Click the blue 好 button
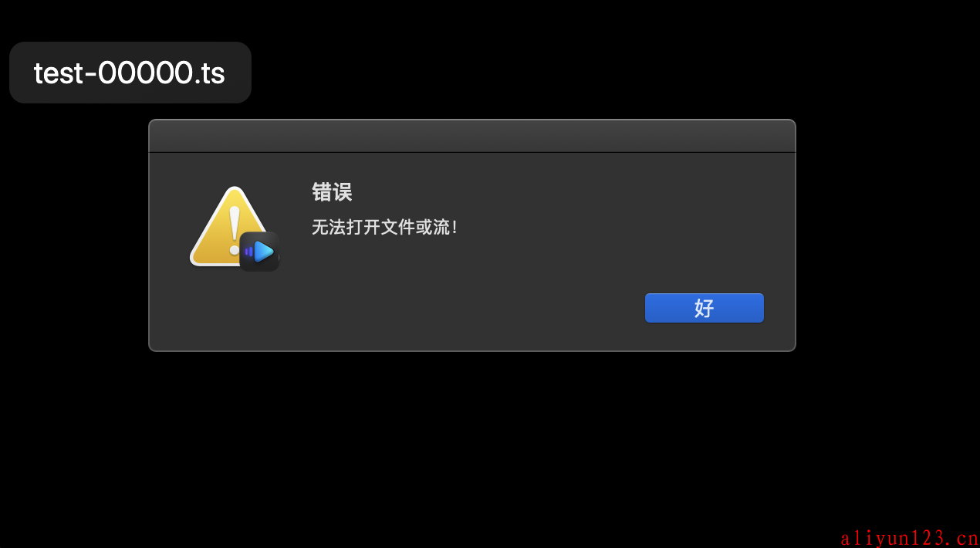 704,308
